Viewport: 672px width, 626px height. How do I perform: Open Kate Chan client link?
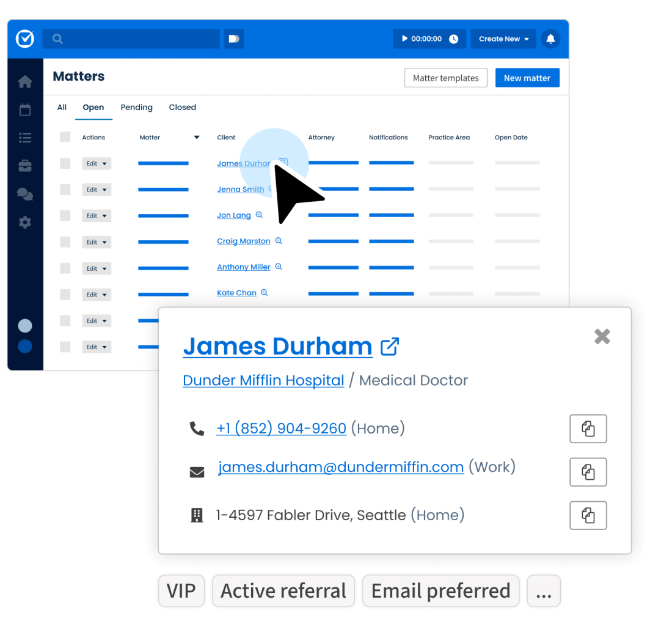pos(236,293)
